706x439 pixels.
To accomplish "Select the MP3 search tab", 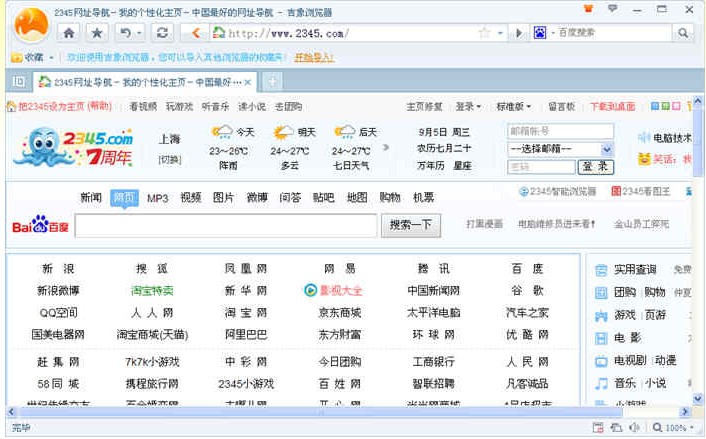I will tap(158, 198).
